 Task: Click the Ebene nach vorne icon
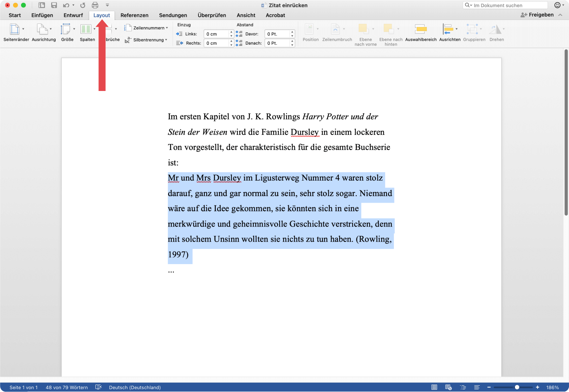pos(363,29)
